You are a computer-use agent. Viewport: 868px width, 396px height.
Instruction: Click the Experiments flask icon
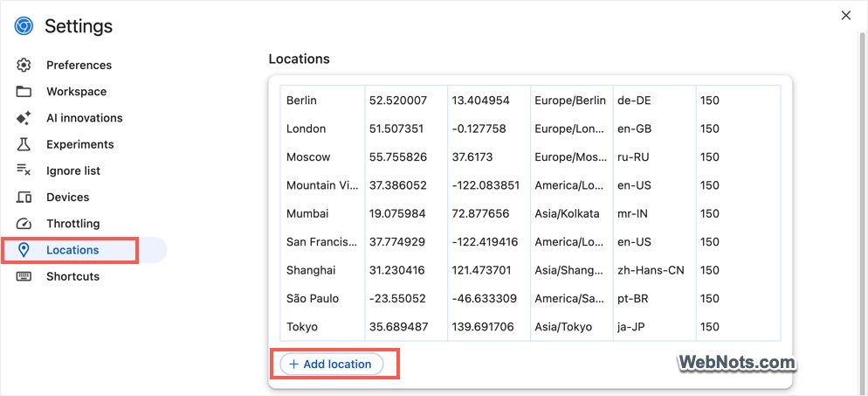tap(24, 144)
